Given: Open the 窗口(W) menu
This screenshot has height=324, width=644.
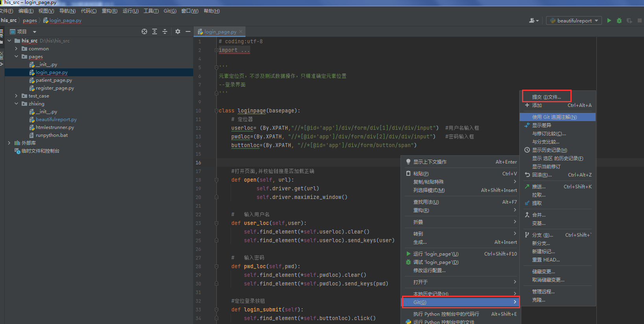Looking at the screenshot, I should [x=190, y=11].
